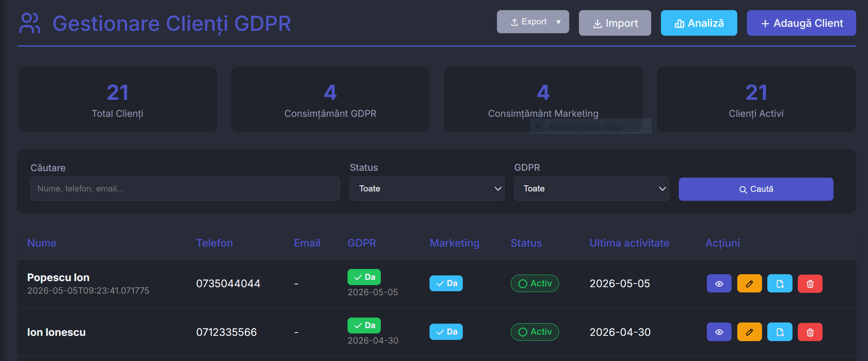Select the Clienți Activi stat card
The image size is (868, 361).
pos(756,99)
